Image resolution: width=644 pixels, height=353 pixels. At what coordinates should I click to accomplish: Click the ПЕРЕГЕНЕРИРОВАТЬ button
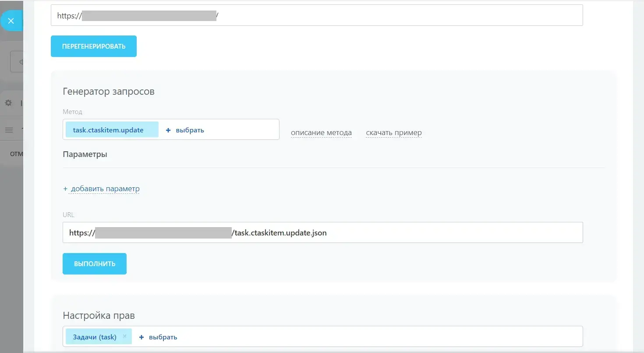94,46
